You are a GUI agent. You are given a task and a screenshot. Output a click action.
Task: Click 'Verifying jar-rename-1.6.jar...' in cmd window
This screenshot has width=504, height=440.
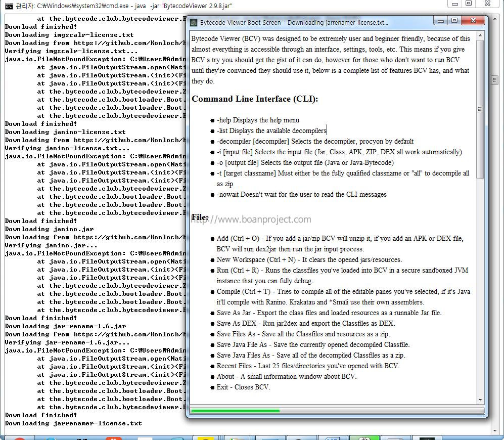pos(67,342)
